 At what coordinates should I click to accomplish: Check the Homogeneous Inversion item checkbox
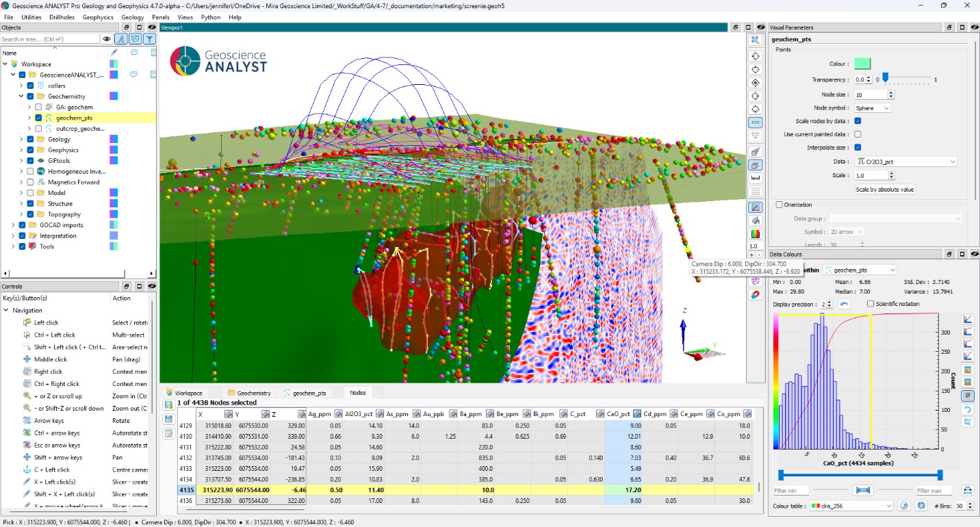click(30, 171)
